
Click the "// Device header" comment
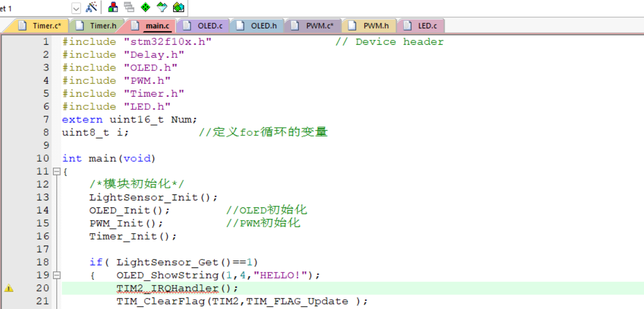click(x=389, y=42)
